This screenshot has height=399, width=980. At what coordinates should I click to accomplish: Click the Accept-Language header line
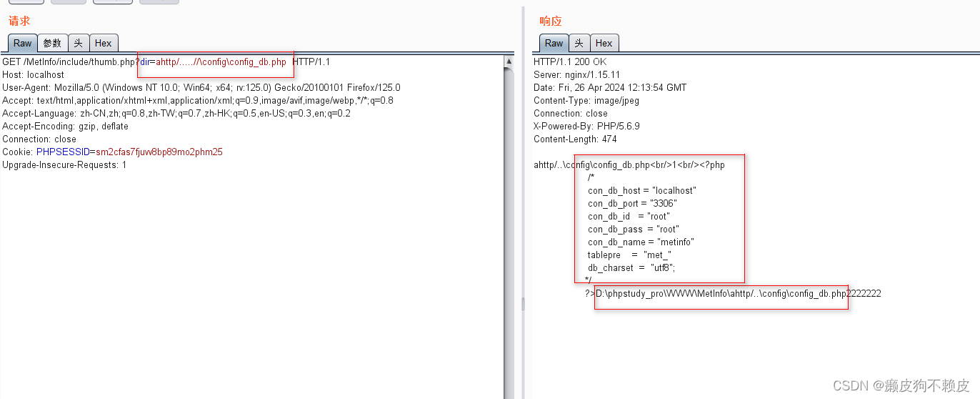176,114
